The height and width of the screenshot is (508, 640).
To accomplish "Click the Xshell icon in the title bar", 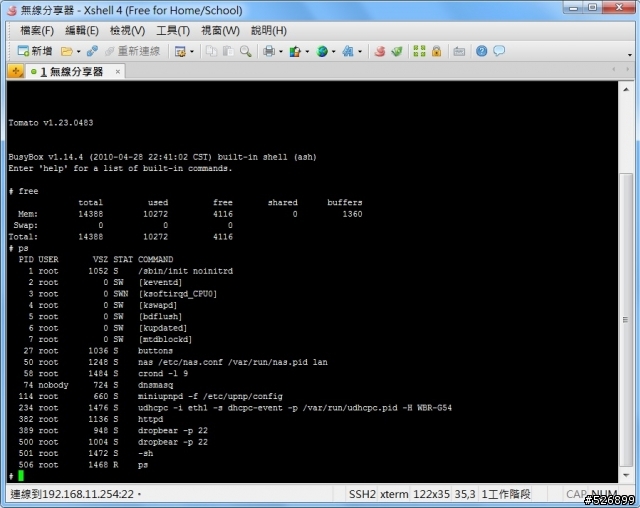I will [x=12, y=10].
